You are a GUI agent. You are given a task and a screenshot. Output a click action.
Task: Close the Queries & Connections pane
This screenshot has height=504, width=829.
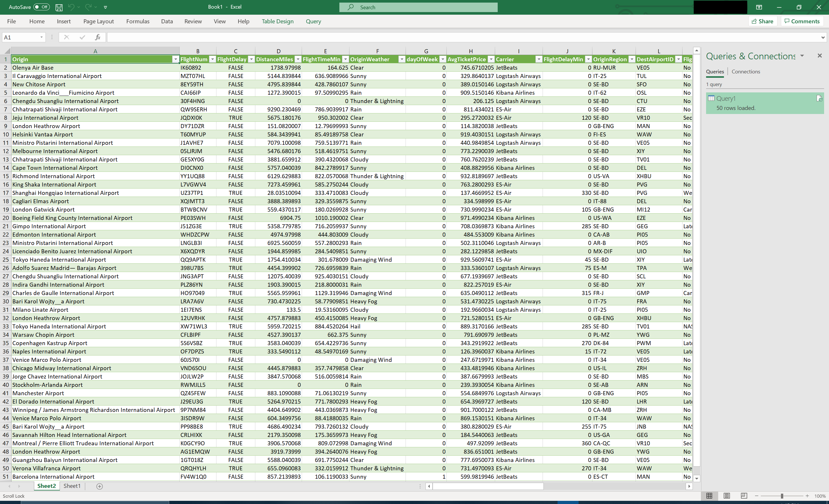820,56
